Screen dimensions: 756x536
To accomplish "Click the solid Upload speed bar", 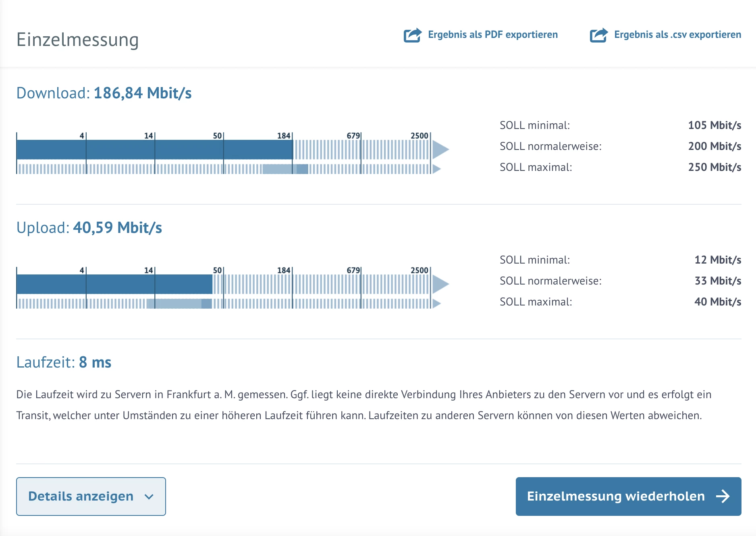I will point(114,284).
